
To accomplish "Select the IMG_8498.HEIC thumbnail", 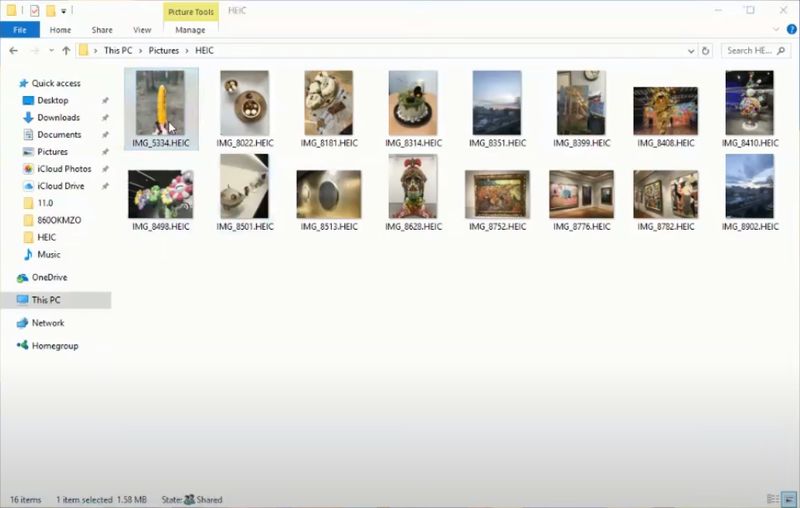I will point(161,194).
